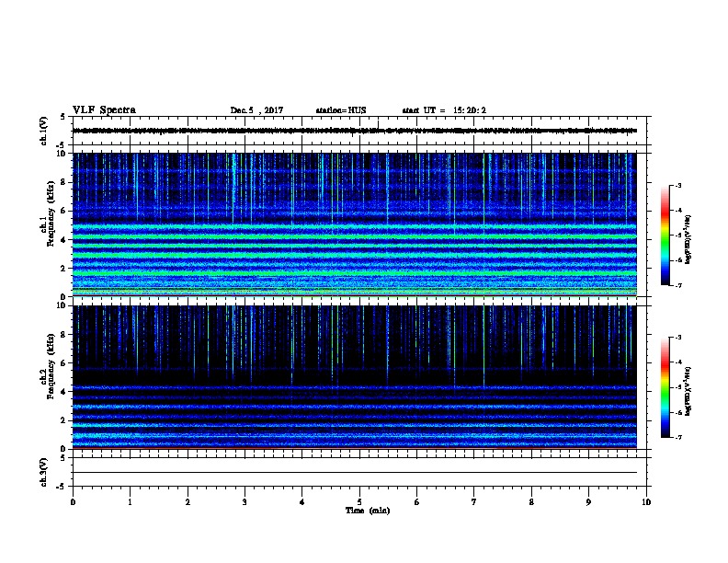Select the date text "Dec. 5, 2017"

pyautogui.click(x=256, y=110)
